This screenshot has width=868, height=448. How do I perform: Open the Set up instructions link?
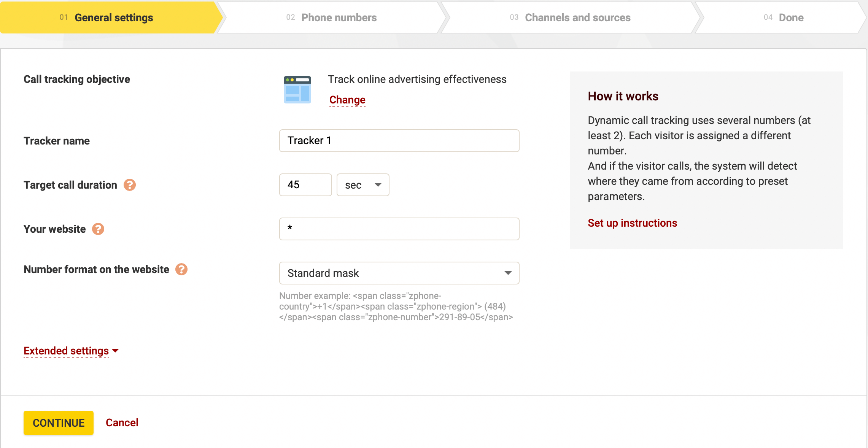tap(632, 223)
